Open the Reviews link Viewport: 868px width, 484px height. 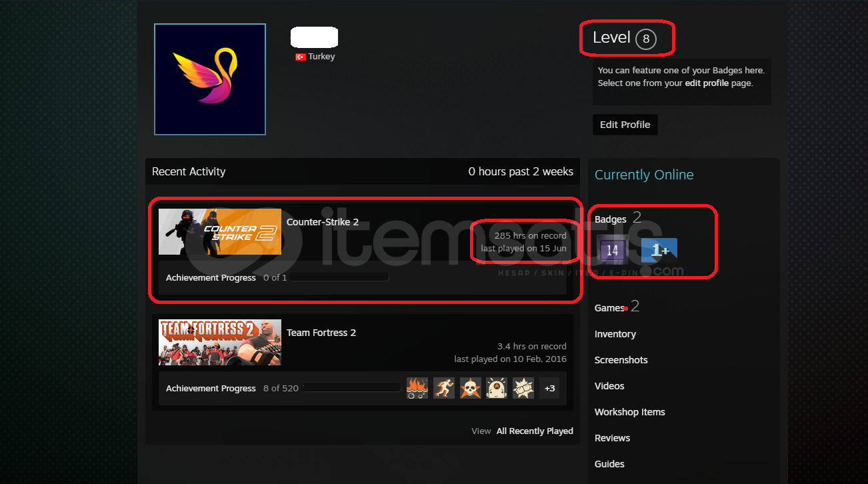tap(612, 438)
